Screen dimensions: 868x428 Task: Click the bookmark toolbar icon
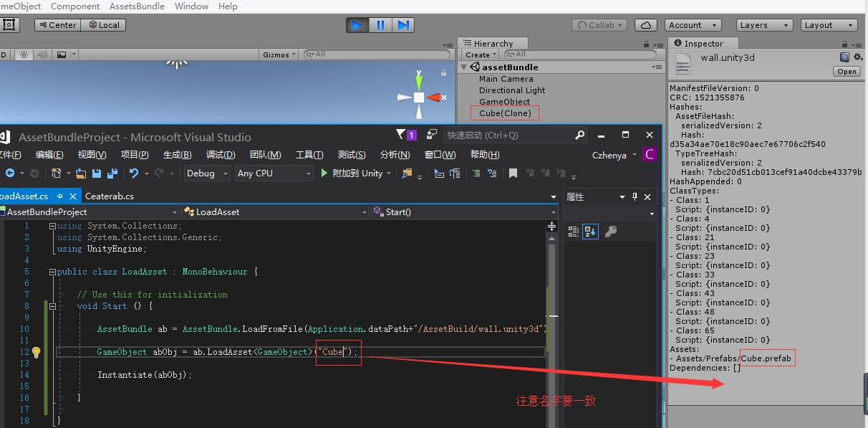coord(513,173)
